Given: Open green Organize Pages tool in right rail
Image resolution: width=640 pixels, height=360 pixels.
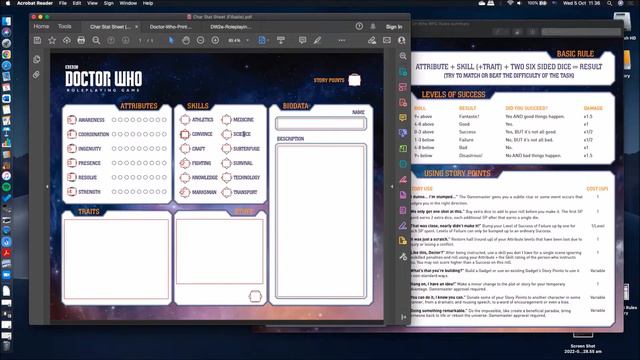Looking at the screenshot, I should coord(403,149).
